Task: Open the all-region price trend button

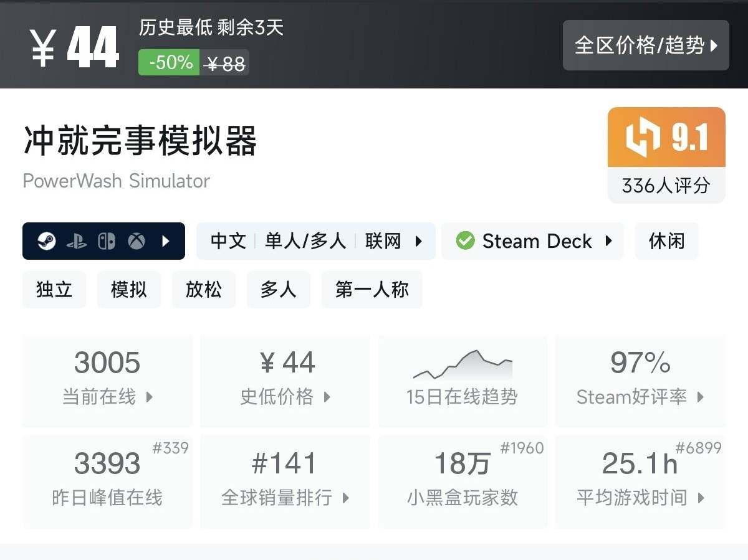Action: (x=646, y=45)
